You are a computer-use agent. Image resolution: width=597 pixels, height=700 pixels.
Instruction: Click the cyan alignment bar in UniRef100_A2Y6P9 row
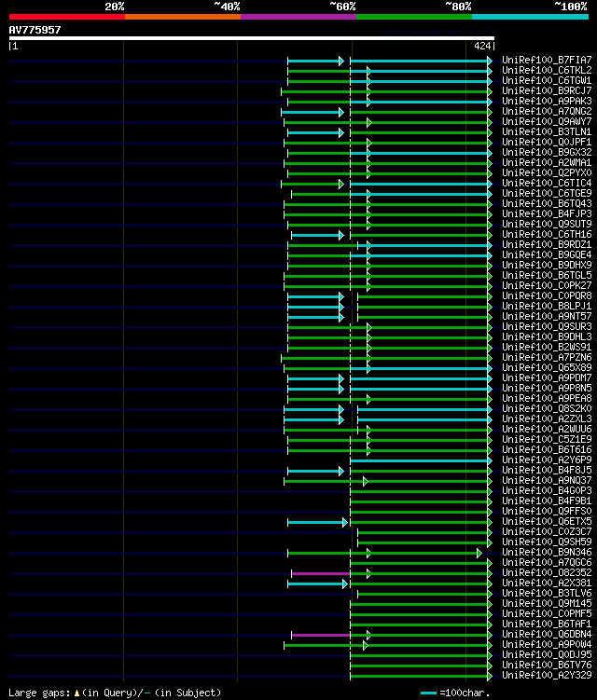click(x=420, y=460)
